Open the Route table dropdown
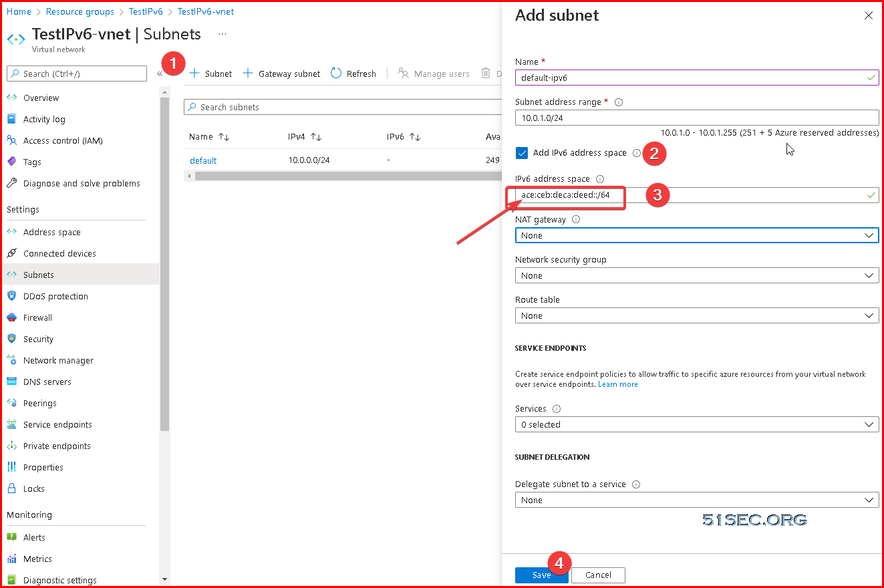The height and width of the screenshot is (588, 884). click(x=697, y=315)
